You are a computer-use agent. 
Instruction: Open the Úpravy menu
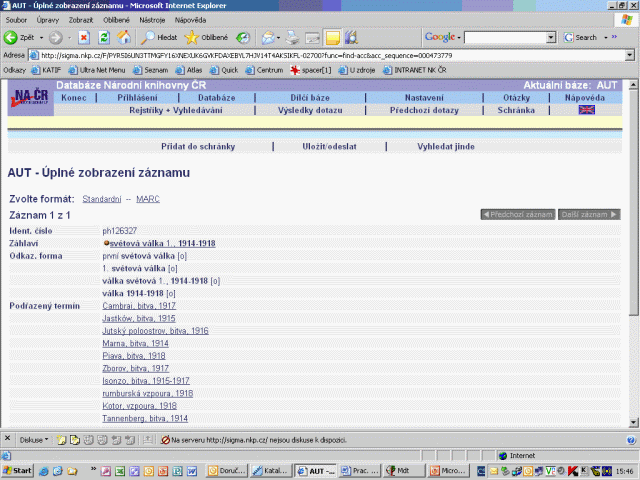click(48, 20)
